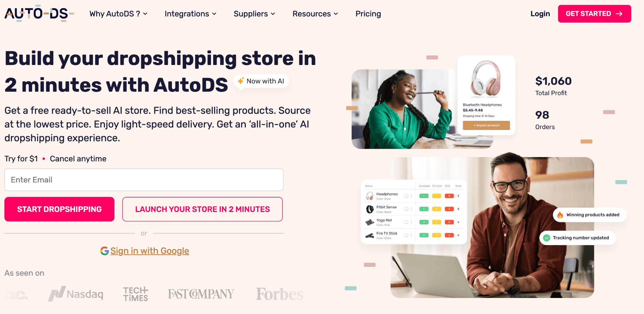644x314 pixels.
Task: Click the START DROPSHIPPING button
Action: tap(59, 209)
